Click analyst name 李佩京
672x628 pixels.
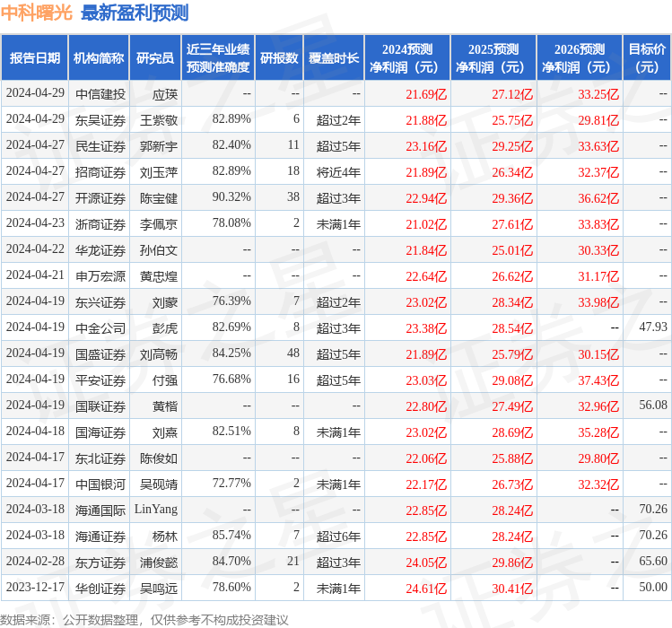(159, 224)
